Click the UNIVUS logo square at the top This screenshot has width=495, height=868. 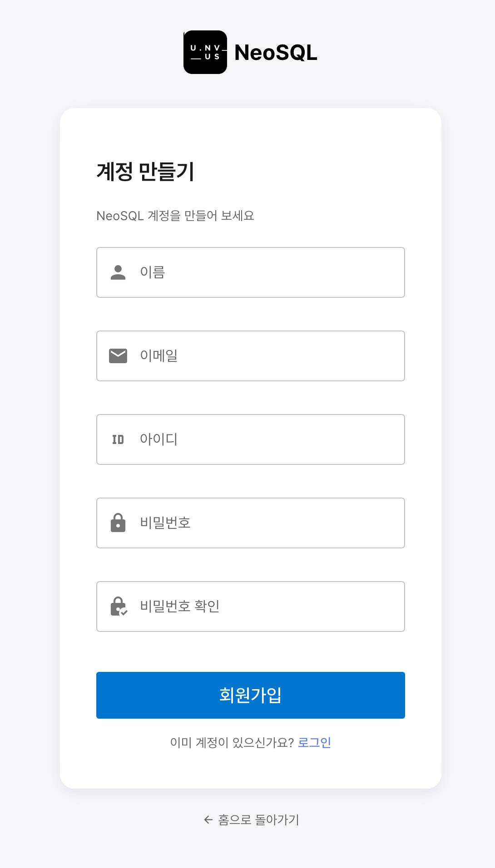pos(205,53)
